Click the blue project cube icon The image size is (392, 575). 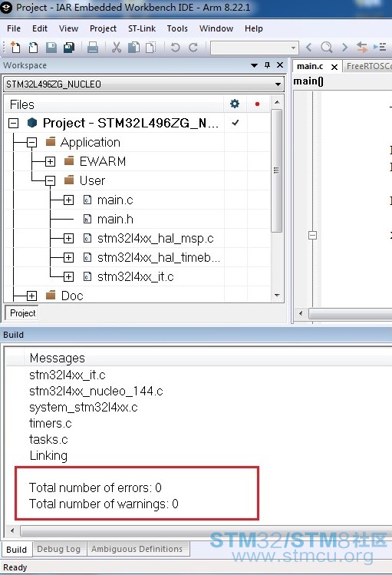point(32,123)
